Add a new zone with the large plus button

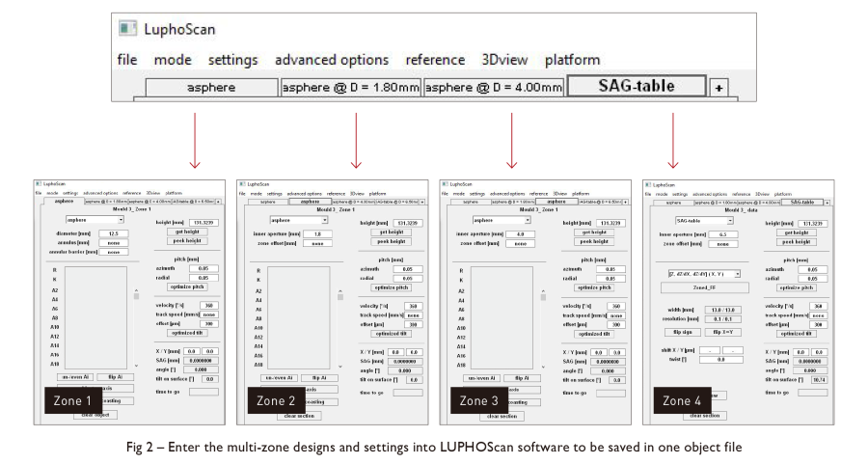coord(719,88)
